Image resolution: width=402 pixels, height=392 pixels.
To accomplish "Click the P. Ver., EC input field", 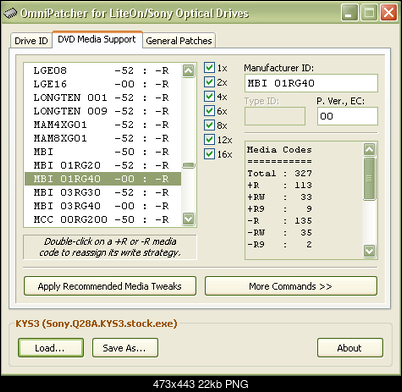I will click(x=347, y=116).
